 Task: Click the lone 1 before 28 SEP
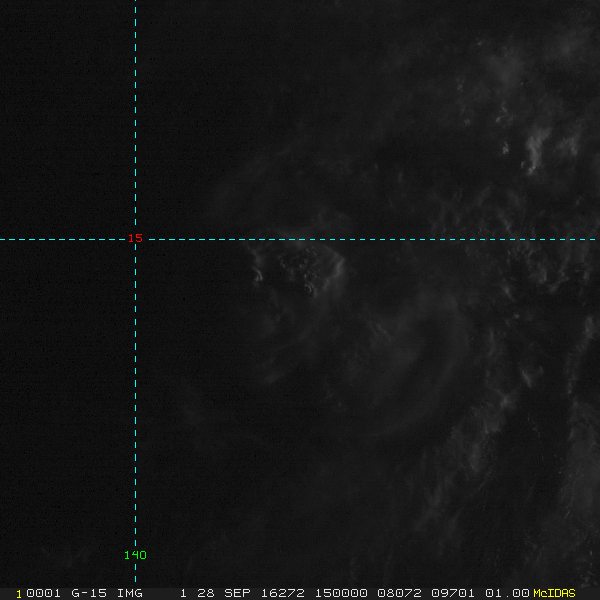pyautogui.click(x=183, y=593)
